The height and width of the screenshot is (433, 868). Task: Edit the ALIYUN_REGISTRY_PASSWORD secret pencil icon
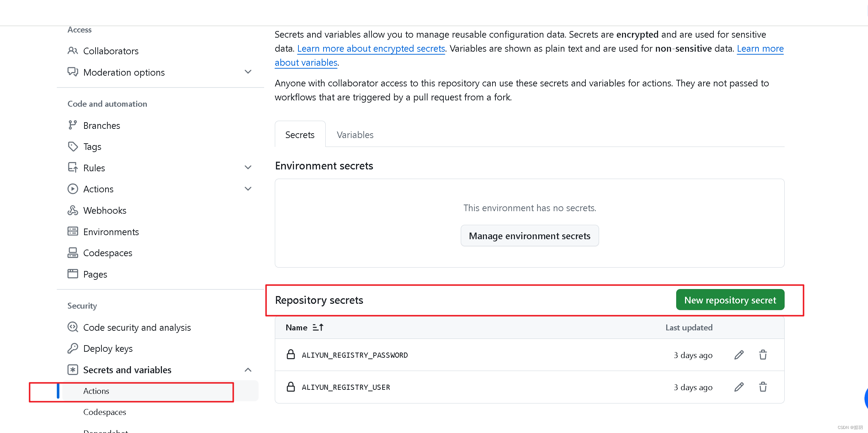tap(739, 355)
